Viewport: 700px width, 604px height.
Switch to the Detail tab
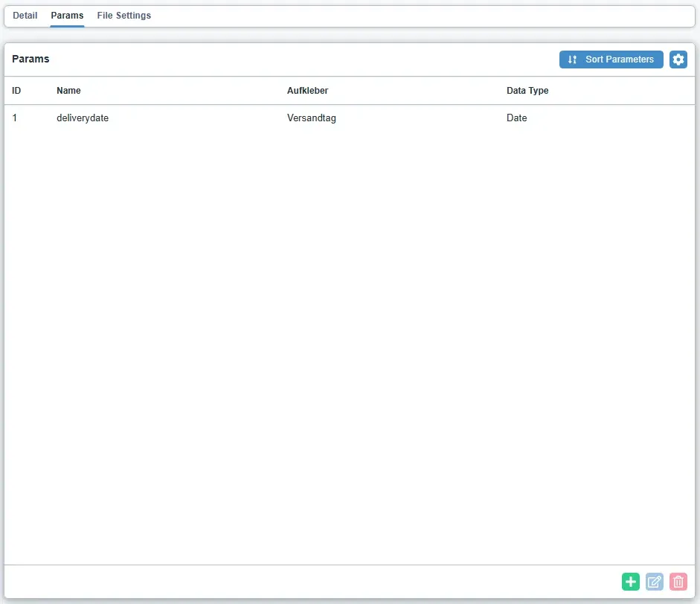click(25, 16)
